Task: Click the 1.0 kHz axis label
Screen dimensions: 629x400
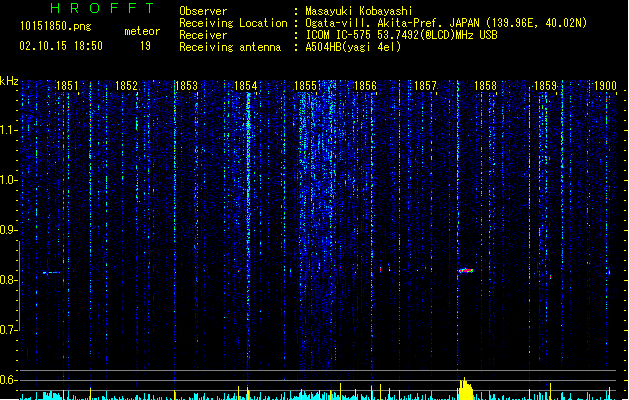Action: 8,180
